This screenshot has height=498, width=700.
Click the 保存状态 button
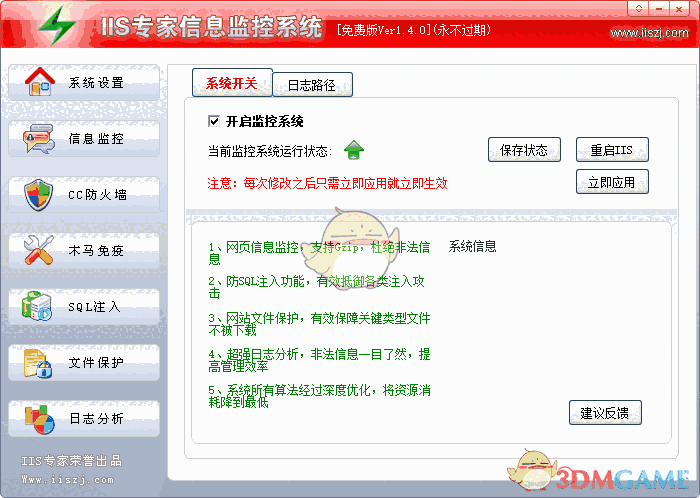click(524, 149)
